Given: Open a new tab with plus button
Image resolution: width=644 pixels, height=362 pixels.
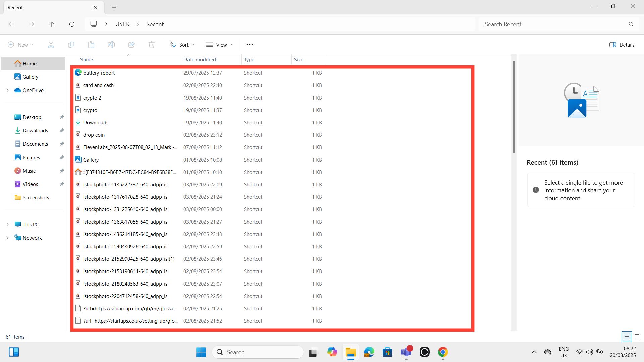Looking at the screenshot, I should (x=114, y=7).
